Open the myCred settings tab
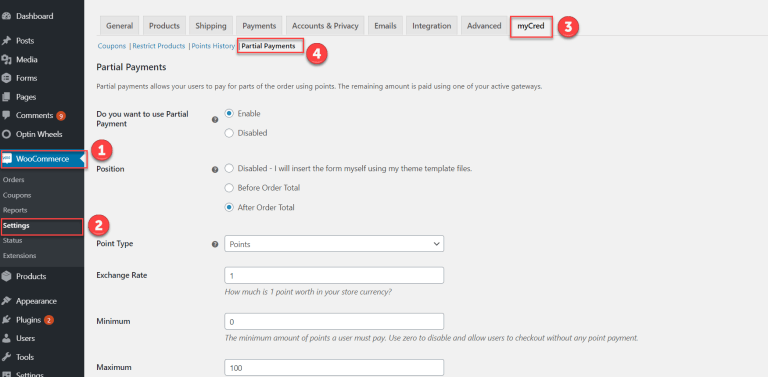Image resolution: width=768 pixels, height=377 pixels. [x=531, y=26]
